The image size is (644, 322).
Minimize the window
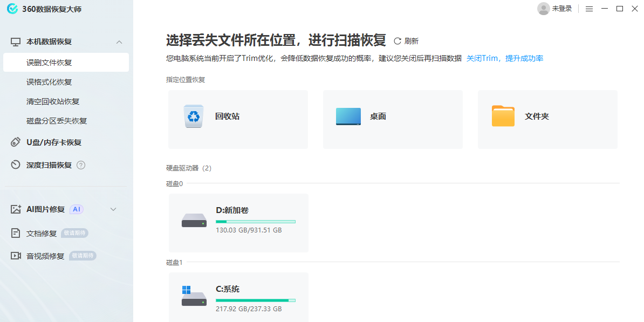[604, 9]
